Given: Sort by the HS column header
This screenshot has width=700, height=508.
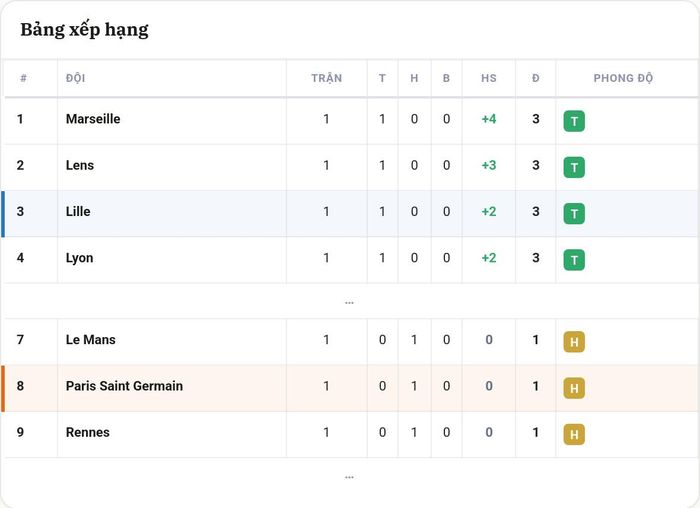Looking at the screenshot, I should click(489, 78).
